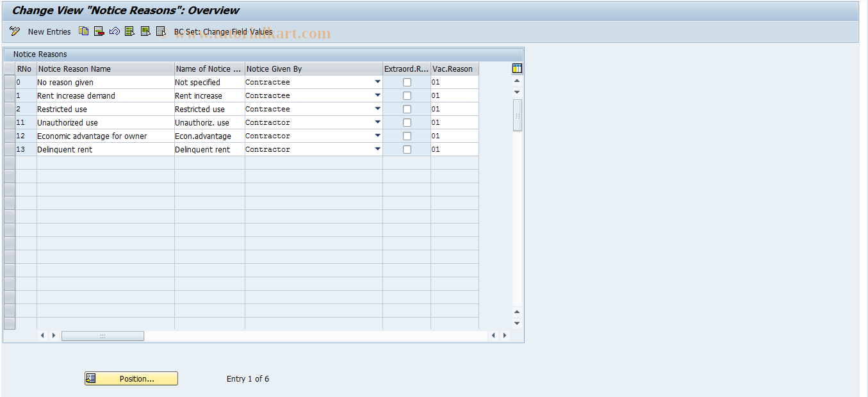Click the horizontal scrollbar thumb
Image resolution: width=868 pixels, height=397 pixels.
point(102,336)
